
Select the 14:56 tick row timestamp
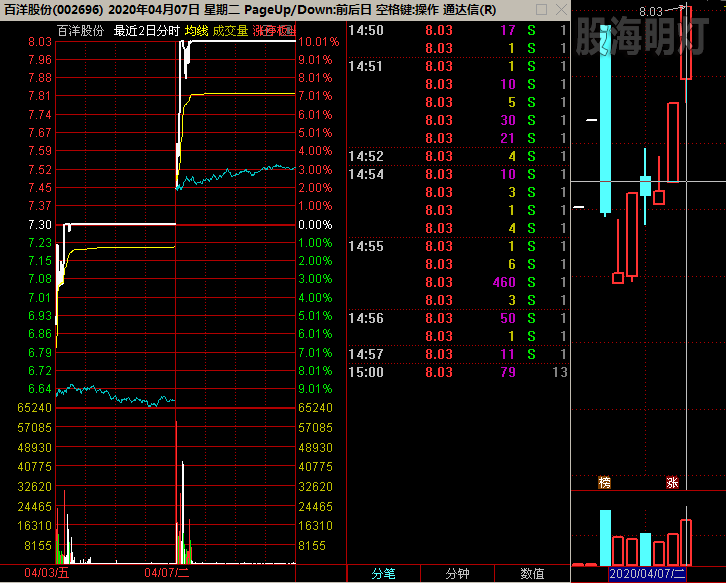(366, 318)
